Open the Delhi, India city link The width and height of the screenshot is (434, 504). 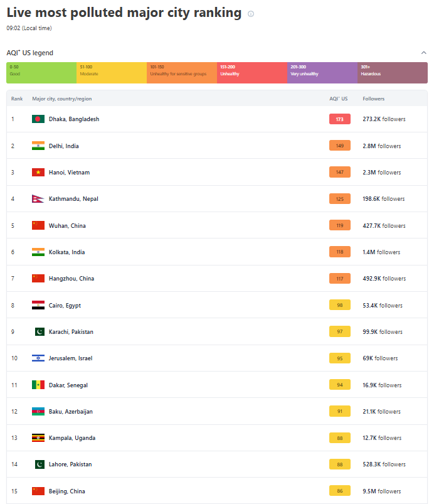[64, 146]
